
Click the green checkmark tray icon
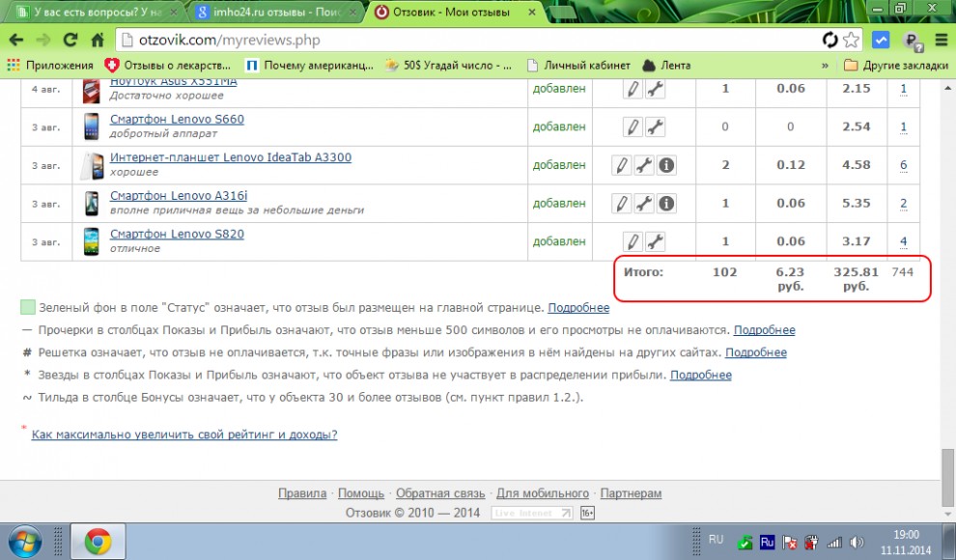[745, 543]
